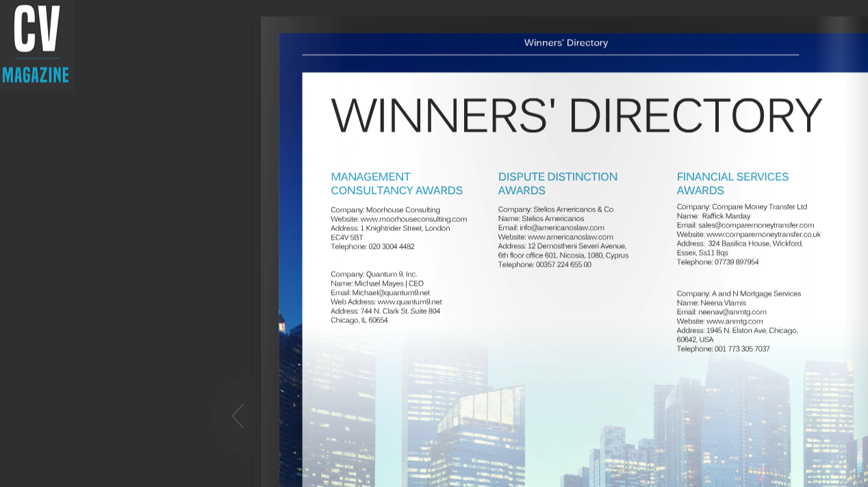
Task: Click 'Telephone: 07739 897954' line
Action: tap(717, 262)
